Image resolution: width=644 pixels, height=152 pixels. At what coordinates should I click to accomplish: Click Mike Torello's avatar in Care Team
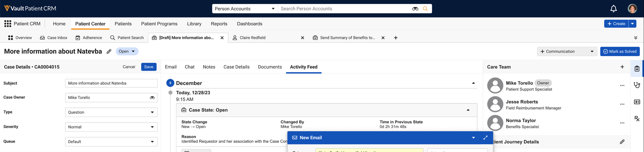(495, 86)
